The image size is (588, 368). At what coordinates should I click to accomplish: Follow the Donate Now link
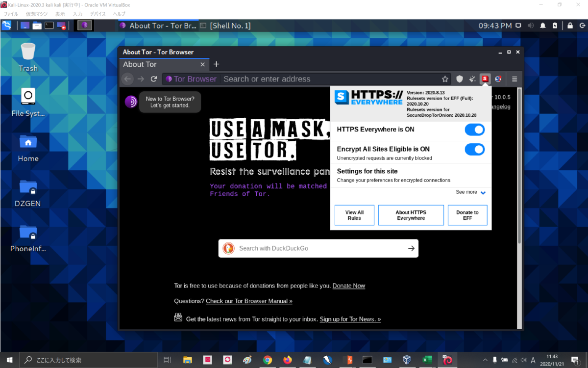349,286
